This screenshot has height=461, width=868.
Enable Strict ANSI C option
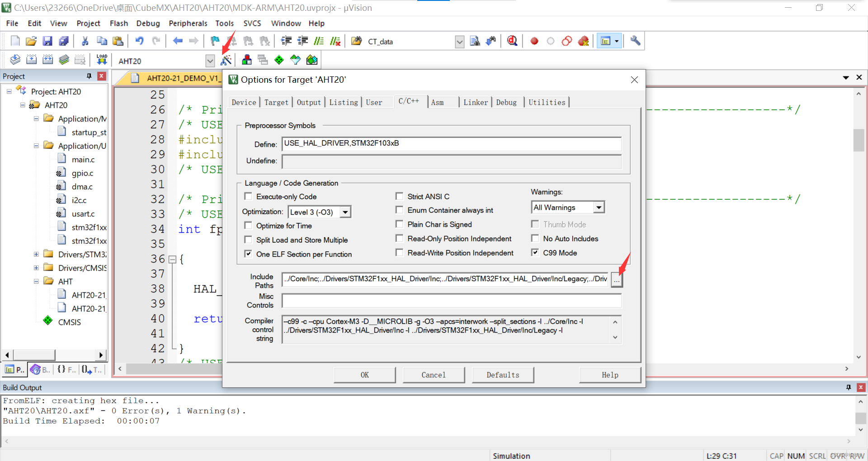click(x=399, y=196)
